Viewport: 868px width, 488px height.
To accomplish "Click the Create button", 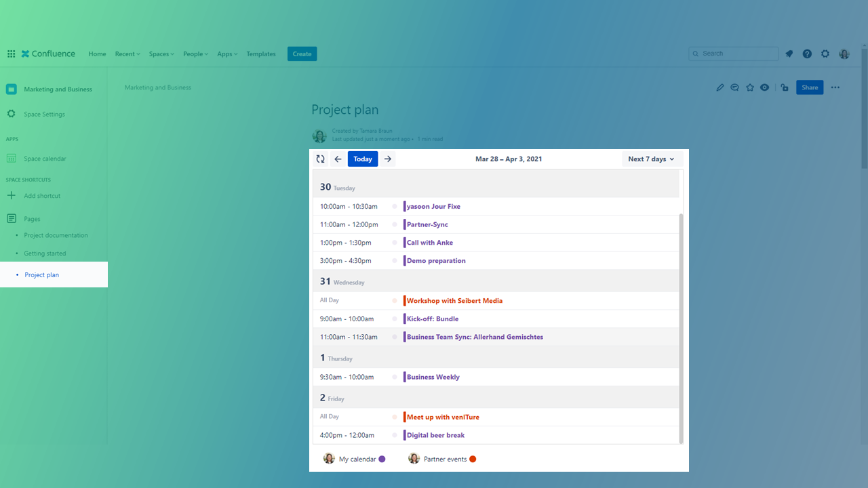I will point(302,54).
